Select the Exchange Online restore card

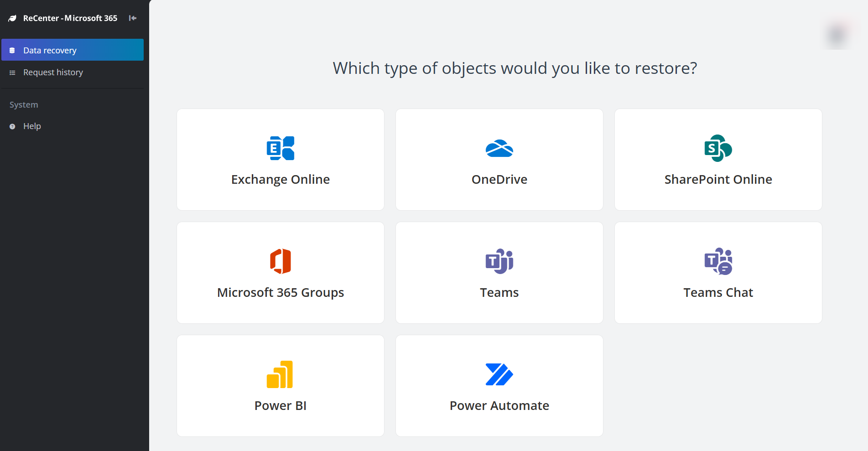tap(280, 159)
